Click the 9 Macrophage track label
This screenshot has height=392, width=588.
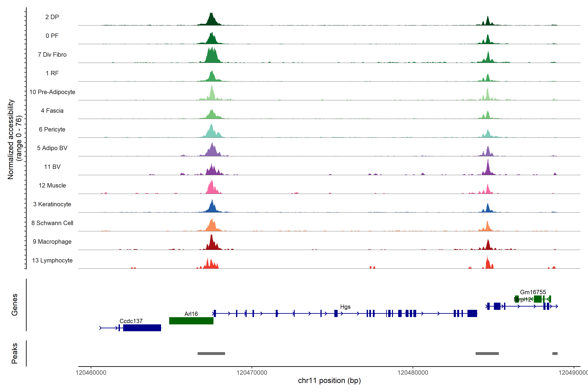tap(52, 242)
